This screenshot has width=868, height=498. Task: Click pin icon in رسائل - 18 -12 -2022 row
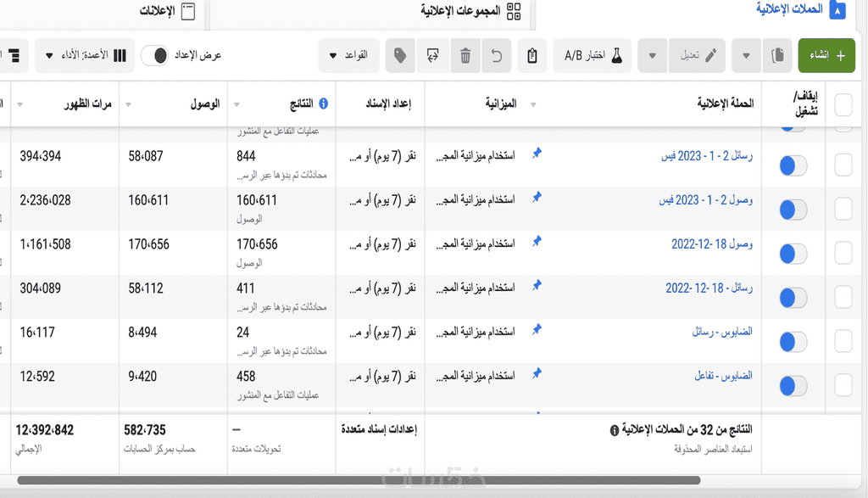click(537, 285)
